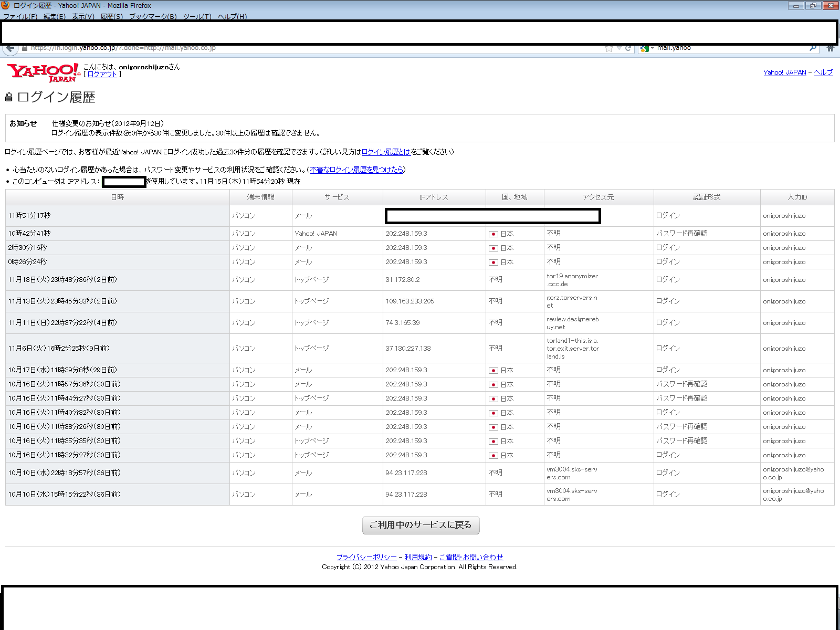Click the search box containing mail.yahoo
The width and height of the screenshot is (840, 630).
pos(730,48)
